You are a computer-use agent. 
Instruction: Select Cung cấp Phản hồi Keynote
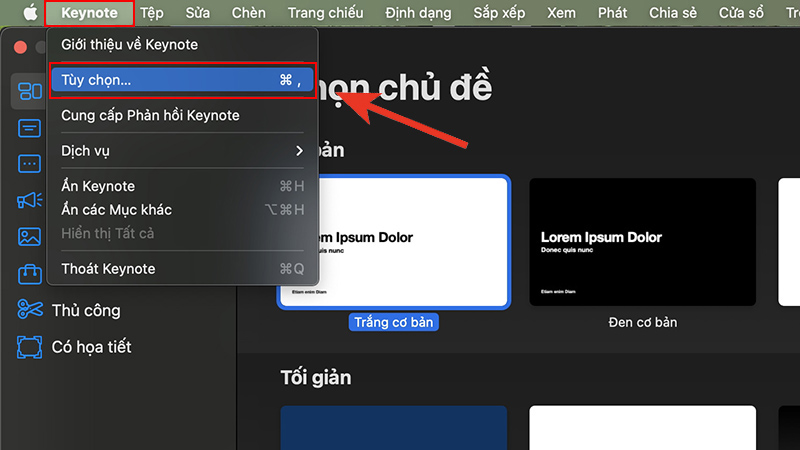point(182,115)
